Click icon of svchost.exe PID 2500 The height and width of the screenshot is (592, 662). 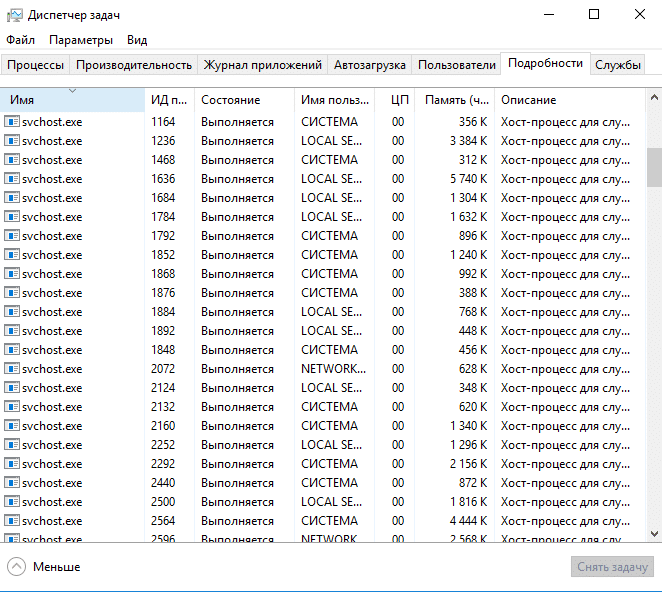tap(12, 502)
